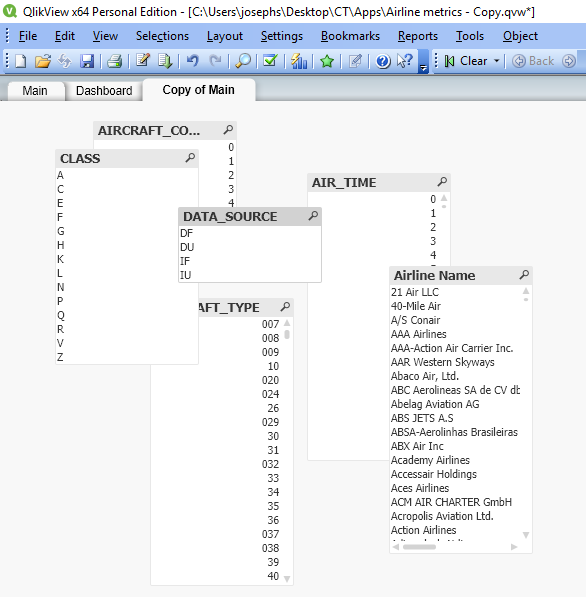
Task: Open Search with the magnifier toolbar icon
Action: 243,61
